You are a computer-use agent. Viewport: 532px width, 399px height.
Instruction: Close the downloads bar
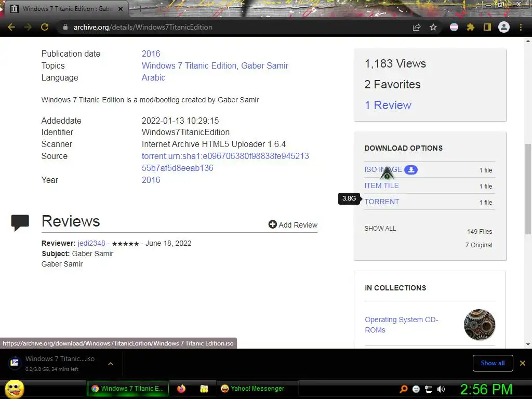[x=523, y=363]
